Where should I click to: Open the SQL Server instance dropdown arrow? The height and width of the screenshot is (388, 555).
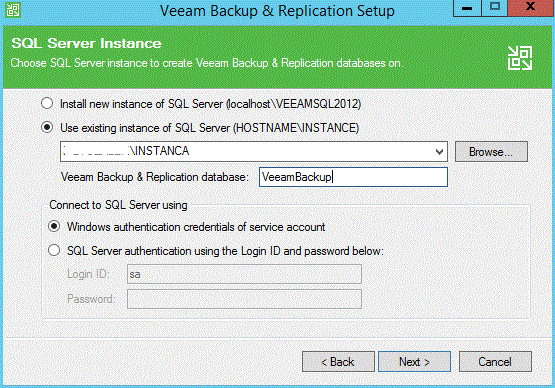coord(439,152)
